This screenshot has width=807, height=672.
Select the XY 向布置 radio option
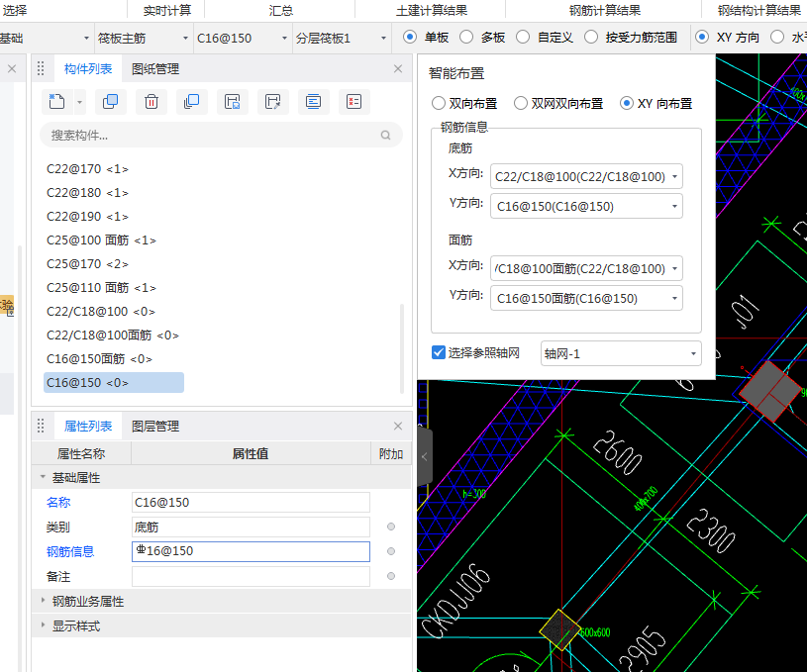coord(627,104)
